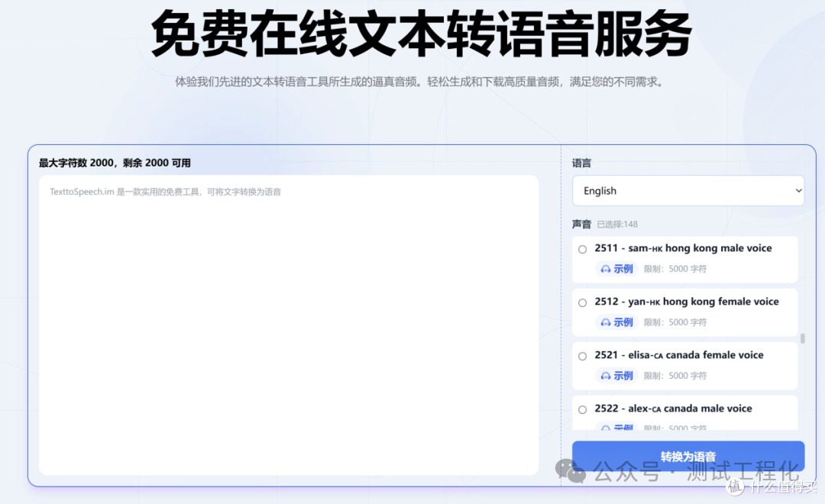Click the 免费在线文本转语音服务 heading
825x504 pixels.
tap(421, 34)
